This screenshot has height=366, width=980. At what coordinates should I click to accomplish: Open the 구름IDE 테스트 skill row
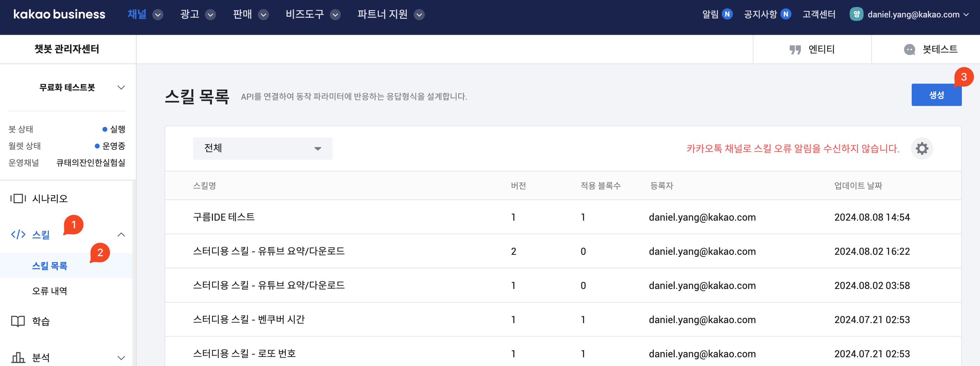[224, 217]
